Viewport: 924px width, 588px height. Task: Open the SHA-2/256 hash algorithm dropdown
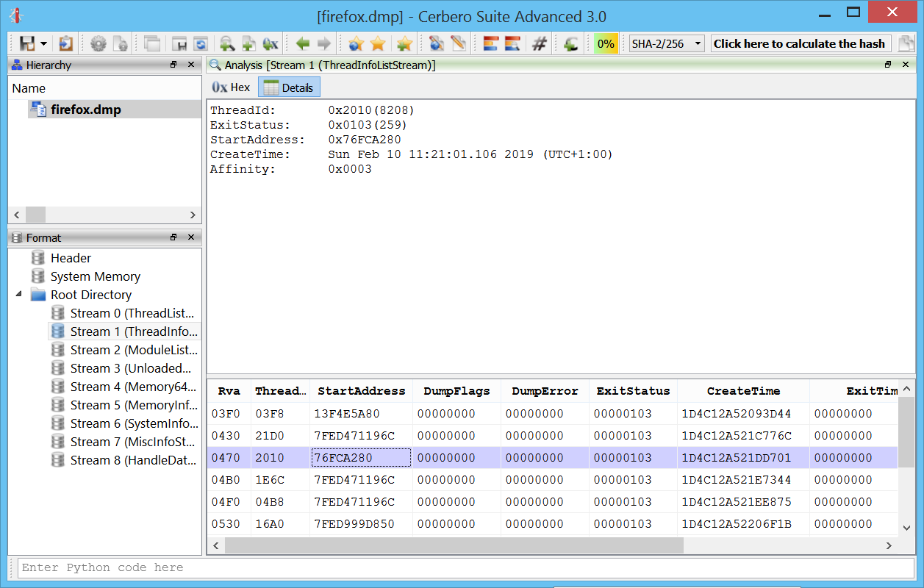click(x=667, y=43)
